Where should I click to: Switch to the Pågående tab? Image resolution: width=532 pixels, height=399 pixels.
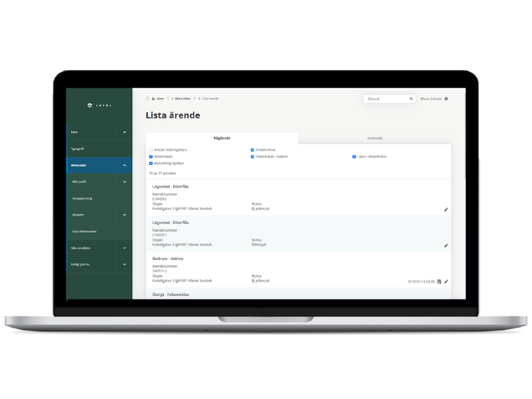point(222,138)
